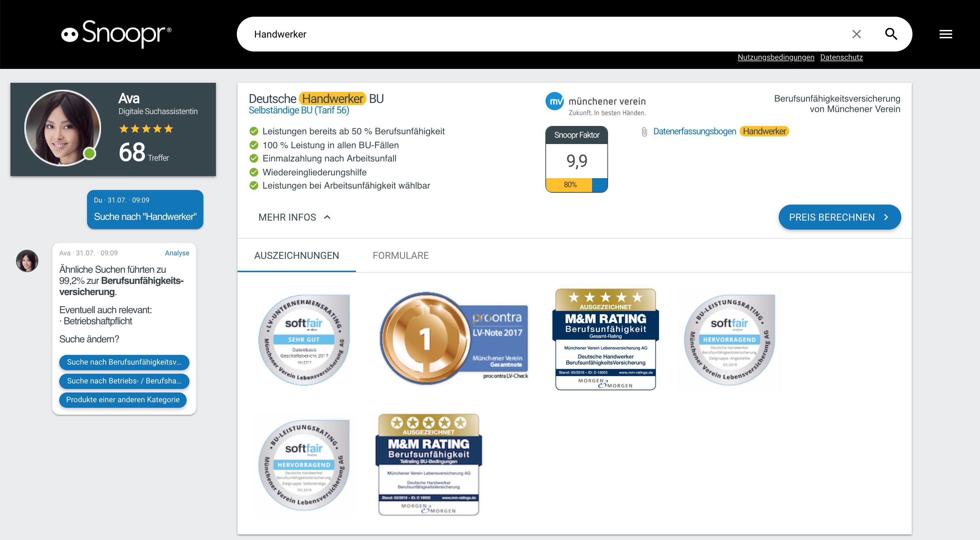Viewport: 980px width, 540px height.
Task: Open Selbständige BU (Tarif 56) link
Action: point(299,110)
